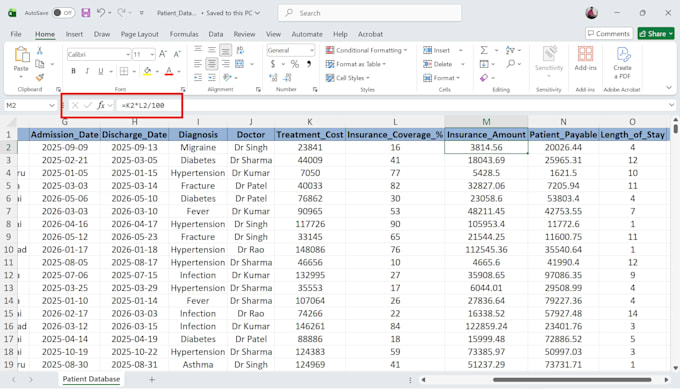
Task: Open the Format cells dropdown in Cells group
Action: coord(441,78)
